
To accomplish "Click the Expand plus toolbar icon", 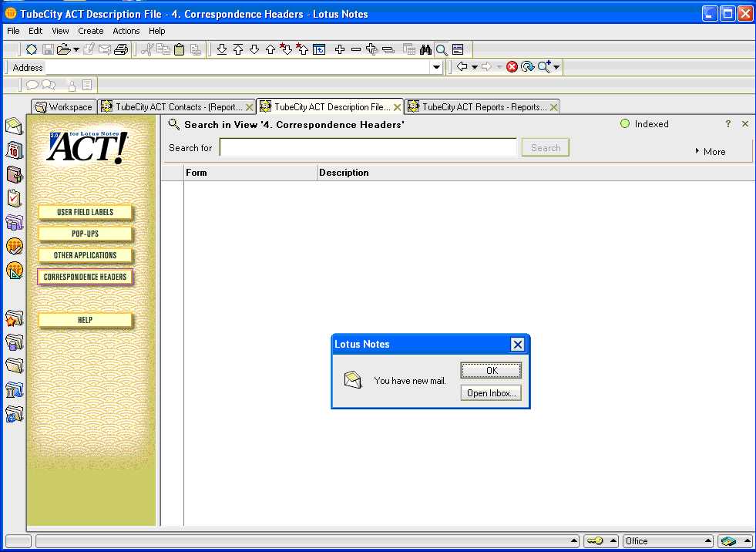I will click(340, 49).
